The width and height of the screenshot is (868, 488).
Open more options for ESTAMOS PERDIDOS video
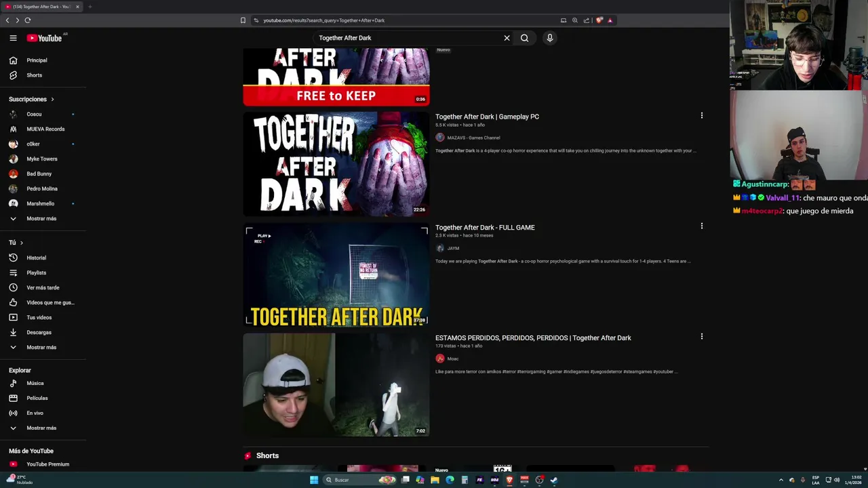tap(702, 337)
